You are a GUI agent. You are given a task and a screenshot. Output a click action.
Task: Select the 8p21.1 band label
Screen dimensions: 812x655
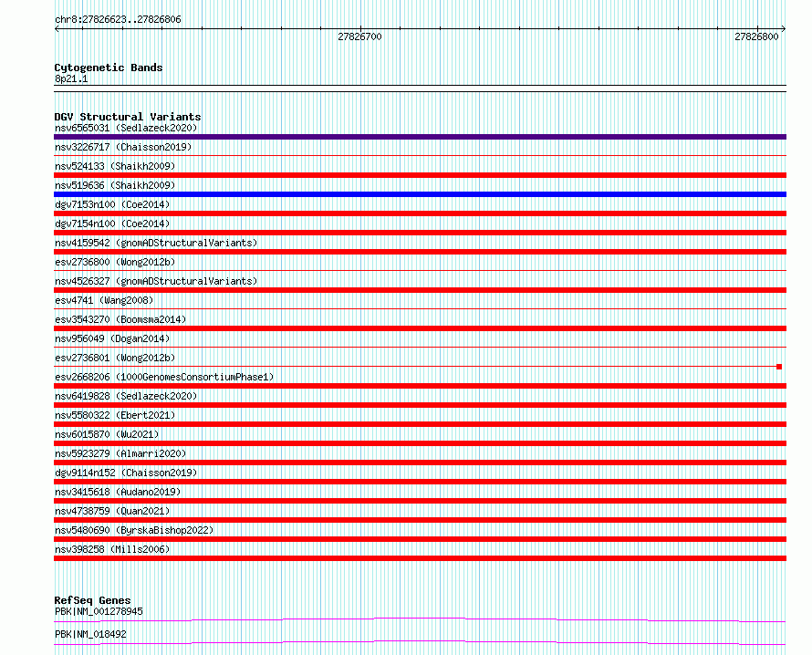coord(71,78)
